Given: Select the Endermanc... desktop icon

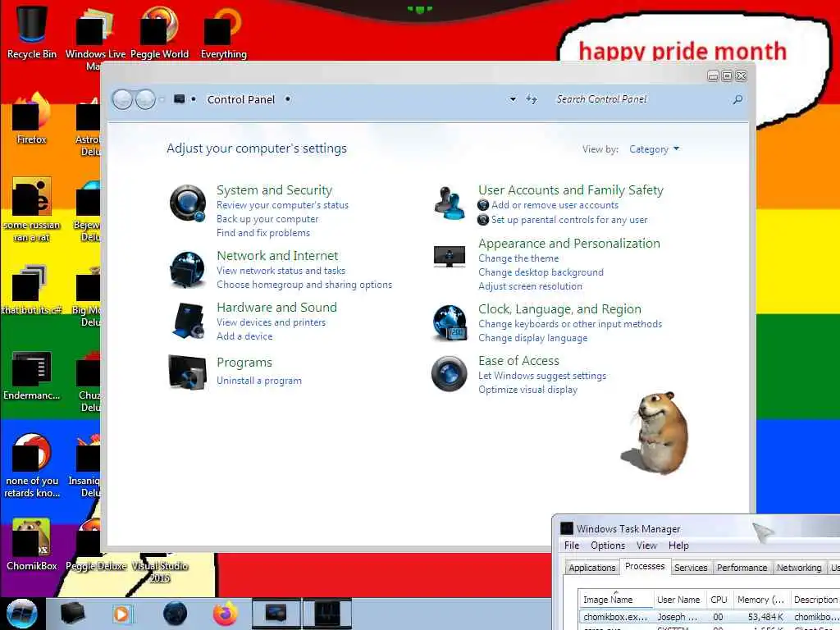Looking at the screenshot, I should coord(32,375).
